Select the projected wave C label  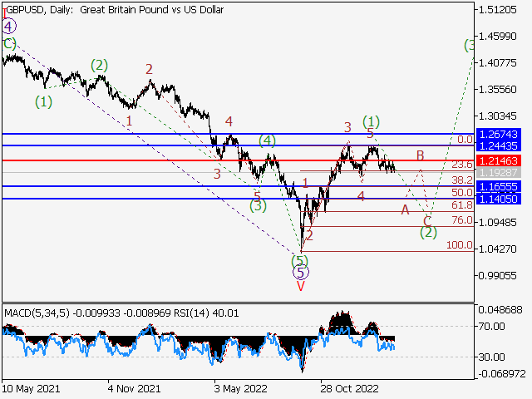point(427,221)
